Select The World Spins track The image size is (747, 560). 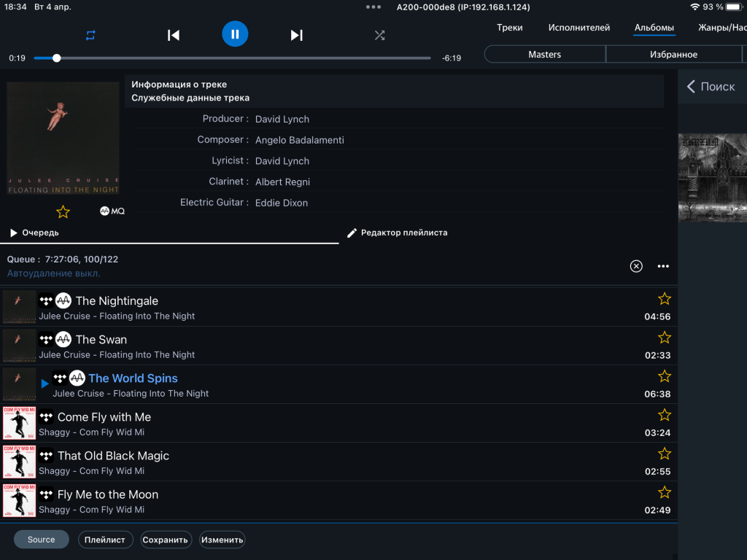click(x=338, y=385)
